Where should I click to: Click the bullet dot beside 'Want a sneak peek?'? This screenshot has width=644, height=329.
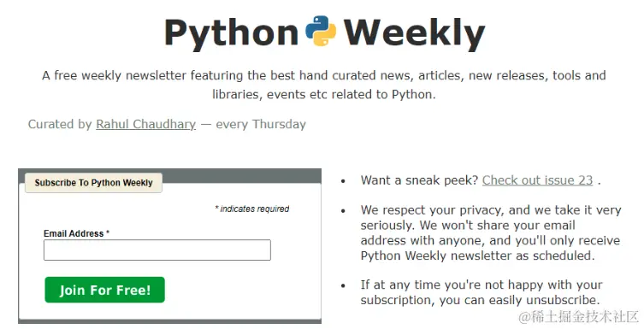(343, 181)
